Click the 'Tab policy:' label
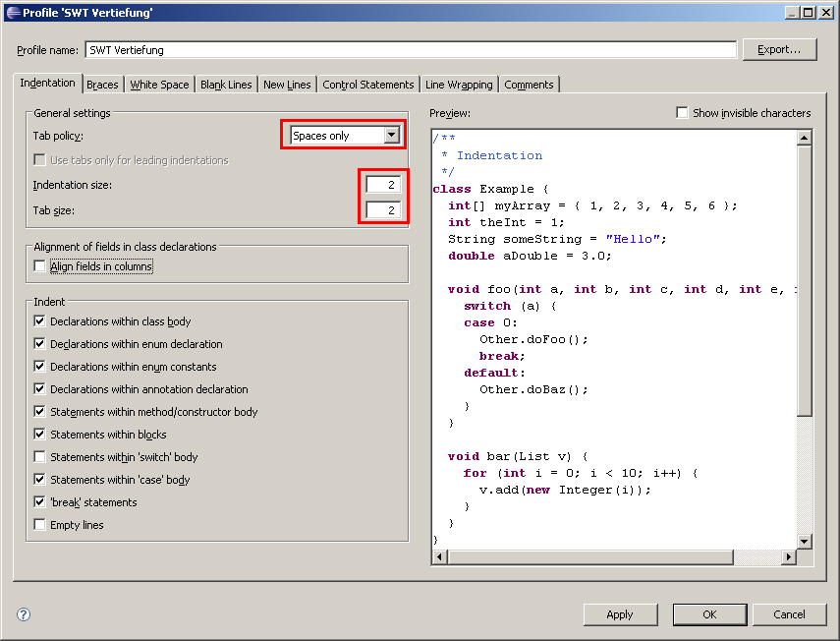This screenshot has width=840, height=641. 58,136
